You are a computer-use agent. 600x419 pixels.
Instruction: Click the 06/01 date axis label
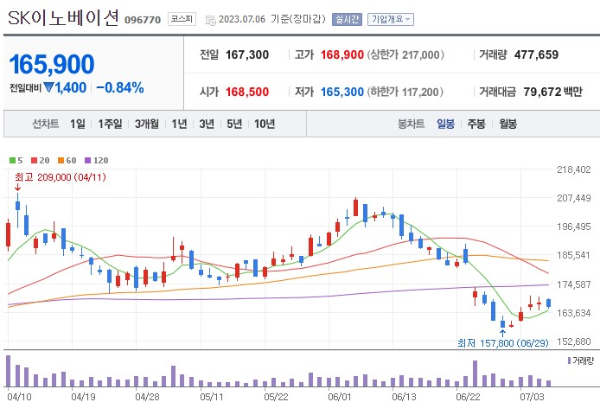pos(339,397)
